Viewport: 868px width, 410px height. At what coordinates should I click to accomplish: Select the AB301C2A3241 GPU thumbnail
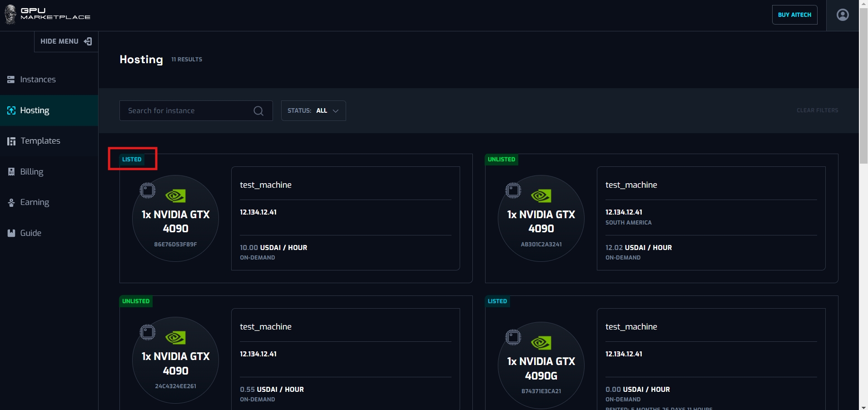(541, 218)
